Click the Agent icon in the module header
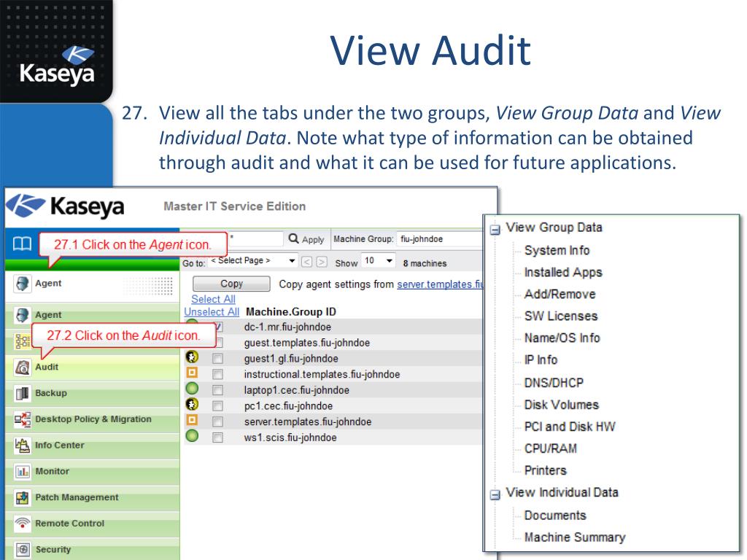 coord(22,284)
